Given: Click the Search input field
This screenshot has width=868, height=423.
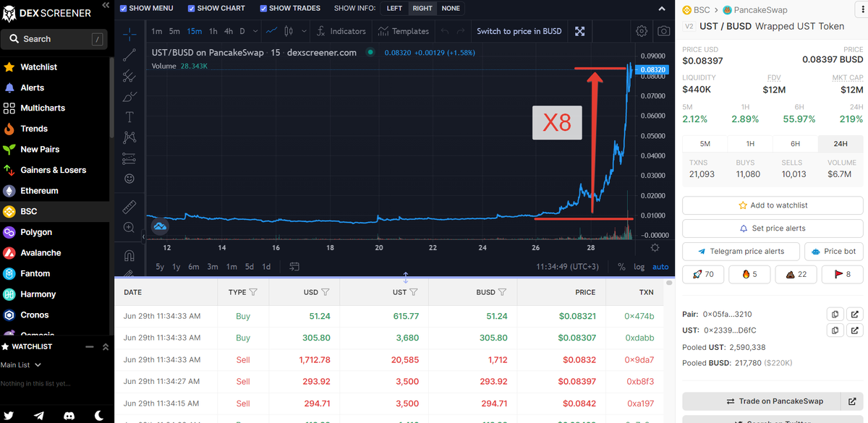Looking at the screenshot, I should tap(54, 38).
